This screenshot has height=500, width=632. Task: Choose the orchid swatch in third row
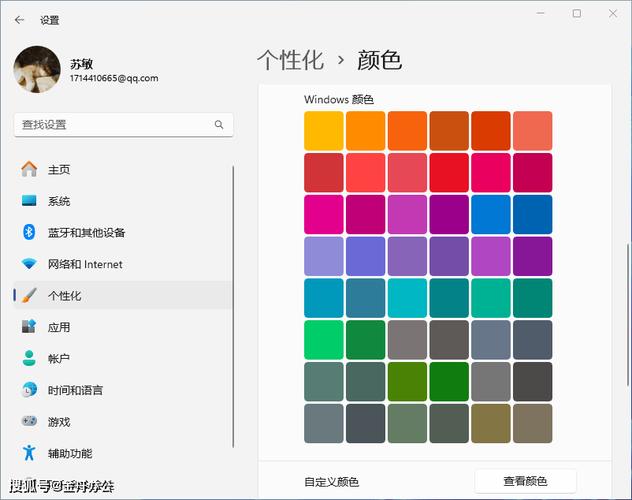407,214
